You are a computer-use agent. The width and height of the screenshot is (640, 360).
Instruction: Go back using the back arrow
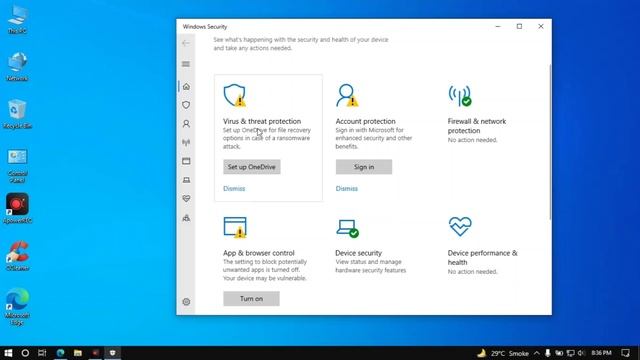pyautogui.click(x=186, y=43)
